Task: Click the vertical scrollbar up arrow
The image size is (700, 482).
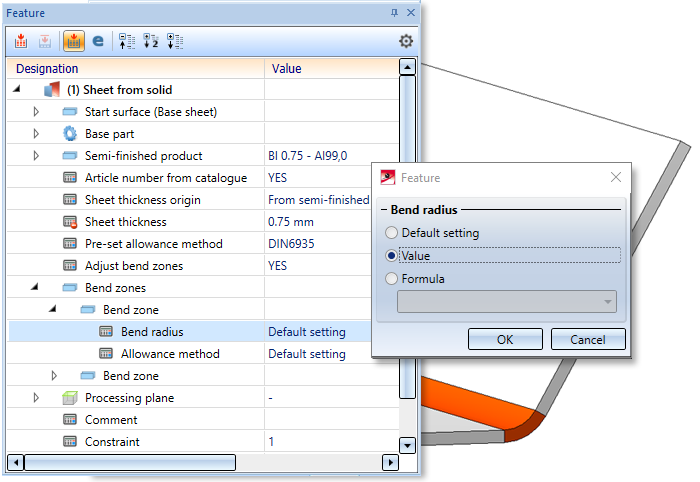Action: [x=408, y=67]
